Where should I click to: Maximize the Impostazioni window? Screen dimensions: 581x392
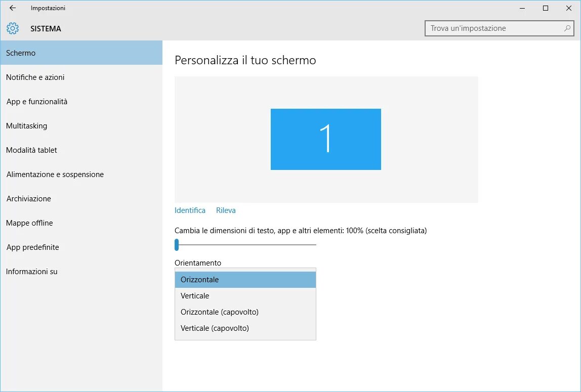[546, 8]
